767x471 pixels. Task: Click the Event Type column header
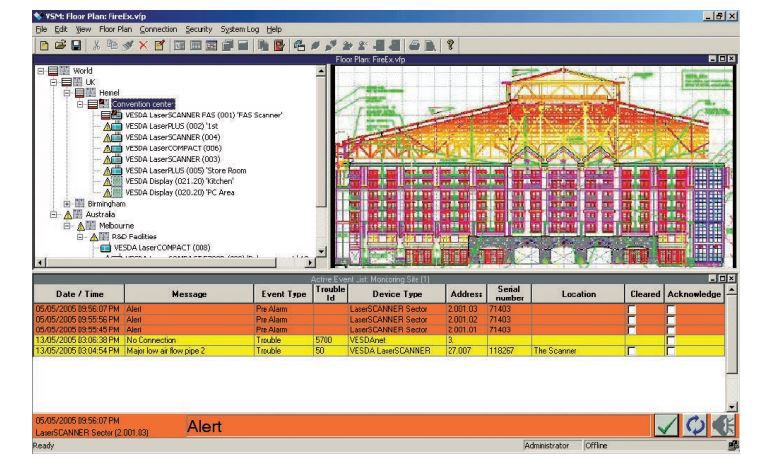point(283,294)
